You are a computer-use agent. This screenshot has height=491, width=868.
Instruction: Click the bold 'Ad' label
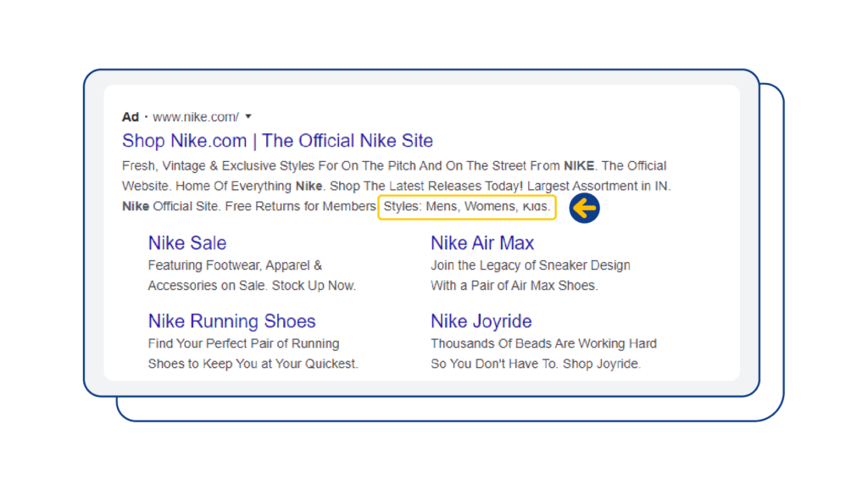coord(130,117)
